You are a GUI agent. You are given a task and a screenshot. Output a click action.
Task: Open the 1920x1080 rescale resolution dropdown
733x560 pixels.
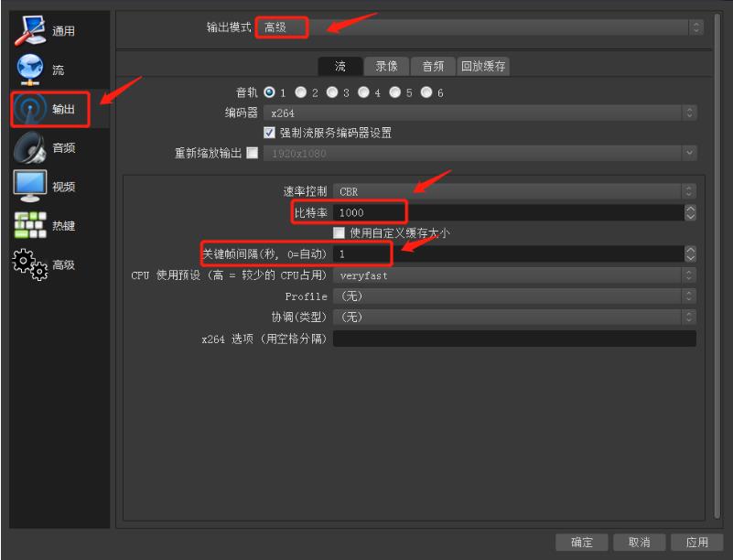pos(480,153)
